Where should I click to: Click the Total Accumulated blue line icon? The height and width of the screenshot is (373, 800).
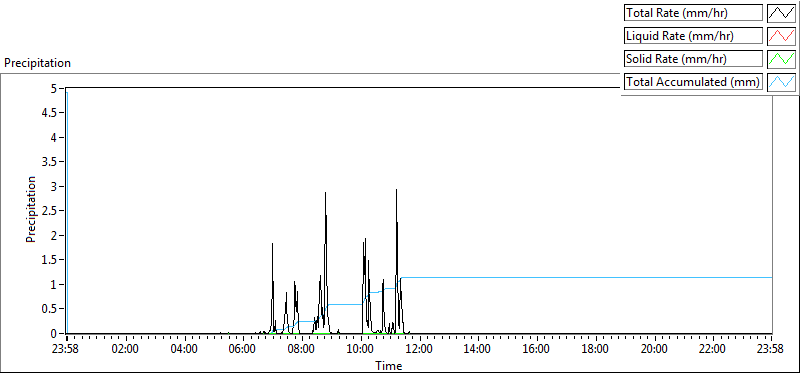[781, 82]
